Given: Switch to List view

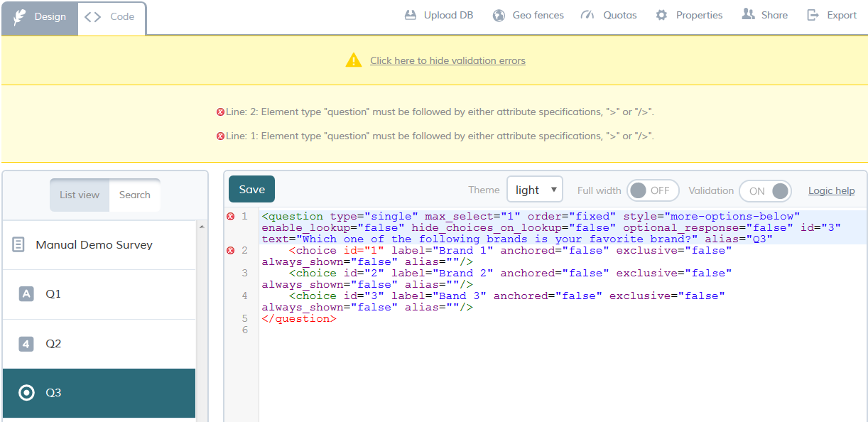Looking at the screenshot, I should [80, 195].
